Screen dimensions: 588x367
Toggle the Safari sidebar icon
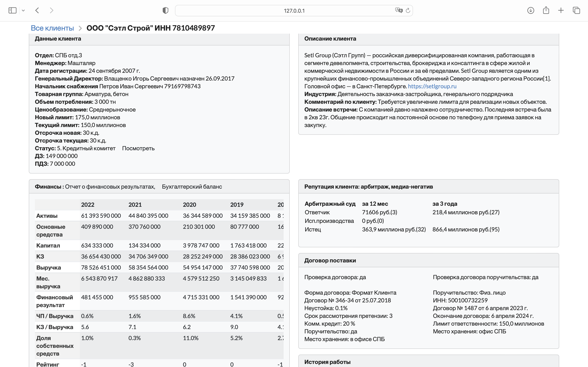click(12, 10)
